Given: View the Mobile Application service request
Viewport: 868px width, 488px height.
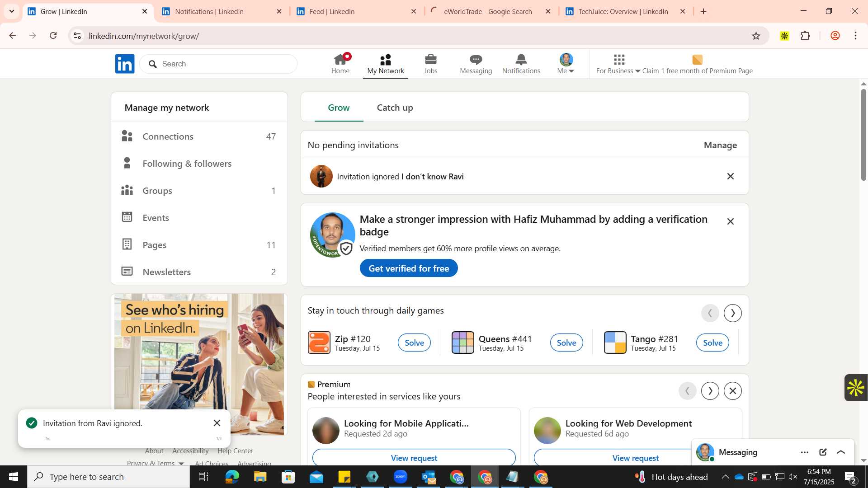Looking at the screenshot, I should pyautogui.click(x=414, y=458).
